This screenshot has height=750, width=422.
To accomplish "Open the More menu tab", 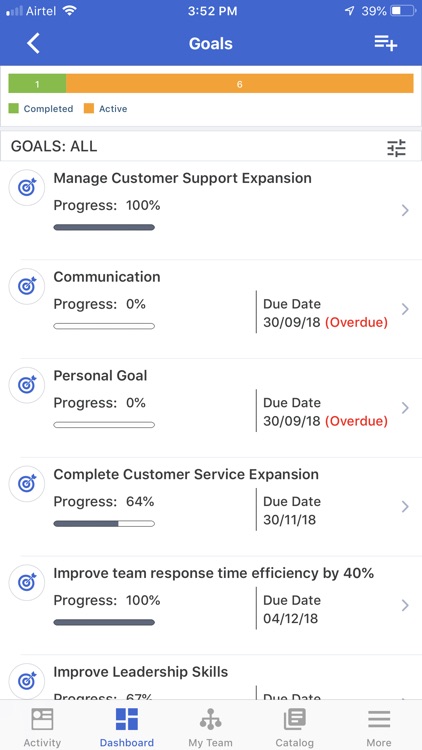I will tap(379, 727).
